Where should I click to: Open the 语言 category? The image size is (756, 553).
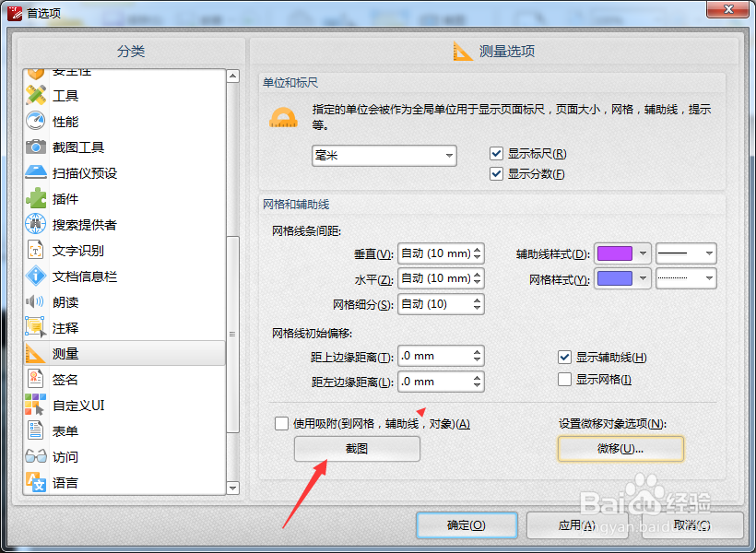point(124,482)
